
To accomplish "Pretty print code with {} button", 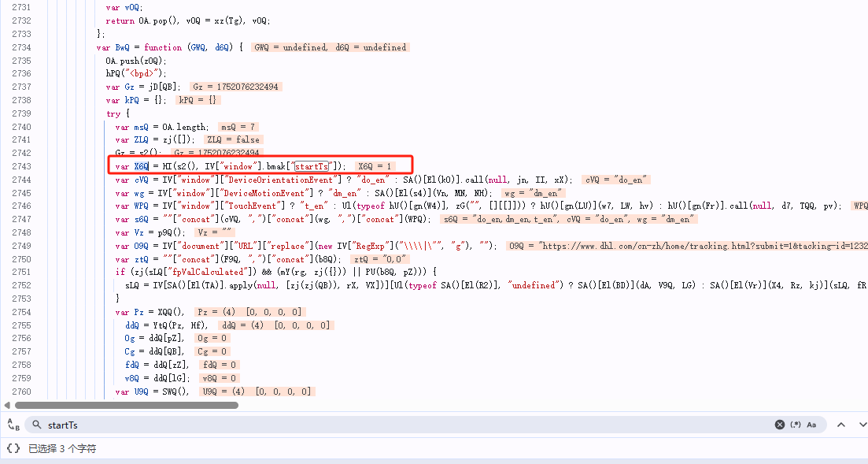I will coord(13,448).
